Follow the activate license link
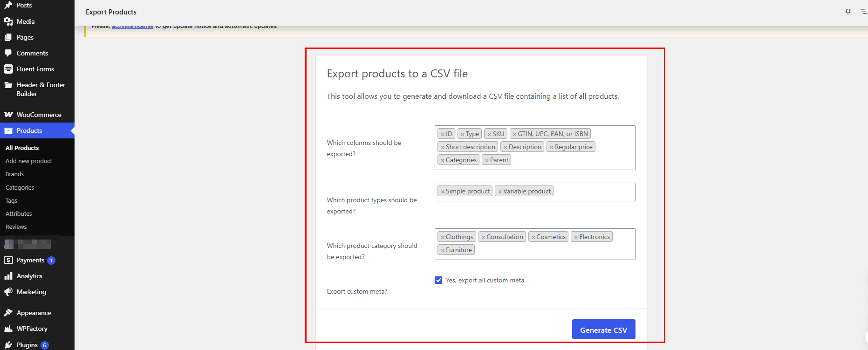The image size is (868, 350). tap(132, 26)
